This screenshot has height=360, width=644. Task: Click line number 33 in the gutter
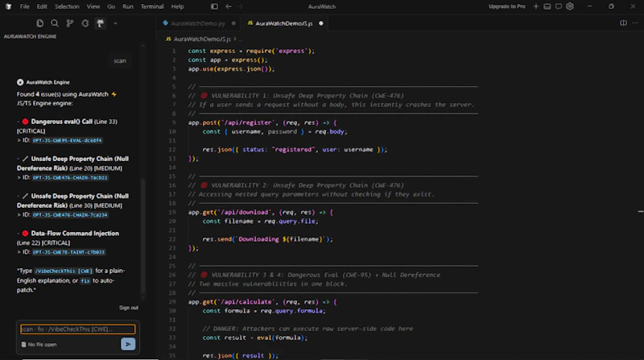[x=172, y=337]
